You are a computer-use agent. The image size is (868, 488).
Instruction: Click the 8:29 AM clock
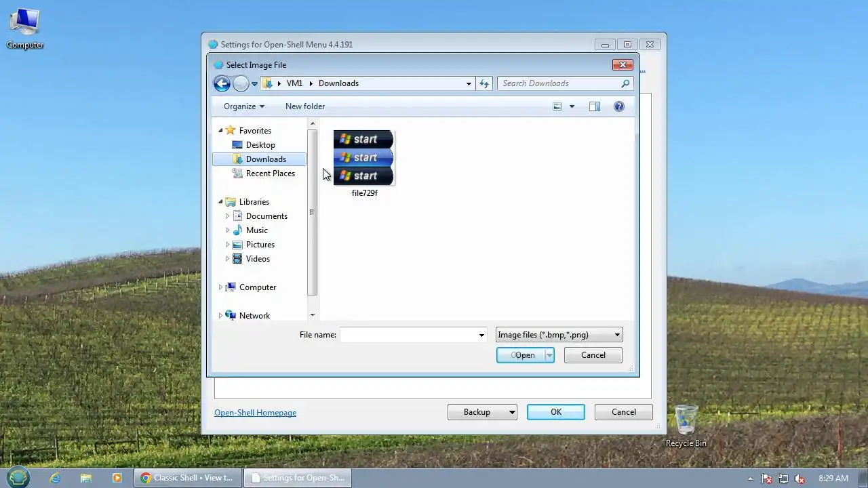point(833,479)
